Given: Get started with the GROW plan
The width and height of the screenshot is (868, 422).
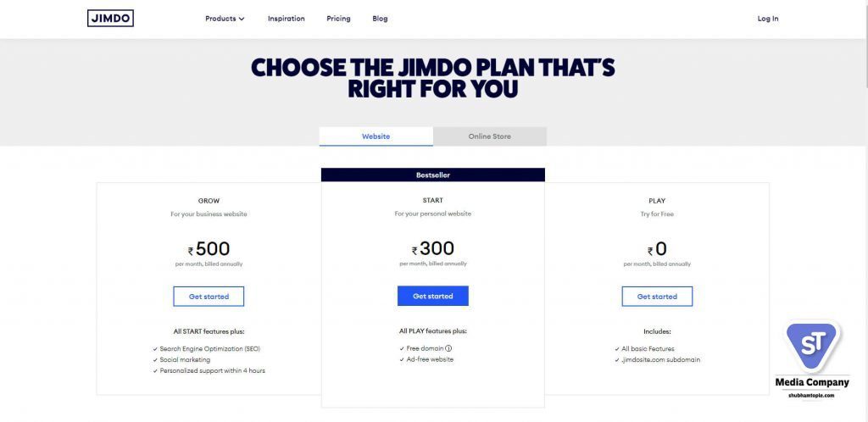Looking at the screenshot, I should click(209, 297).
